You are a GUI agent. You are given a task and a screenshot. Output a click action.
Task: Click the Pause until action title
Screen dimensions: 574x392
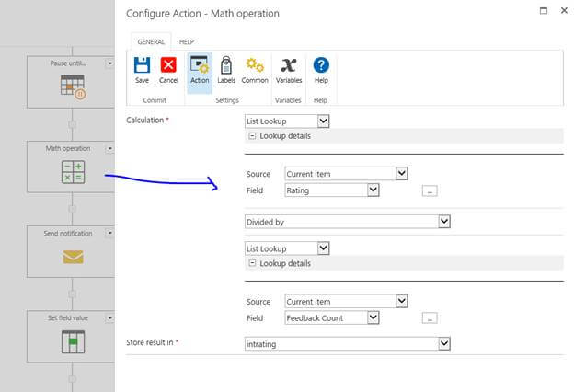tap(68, 63)
